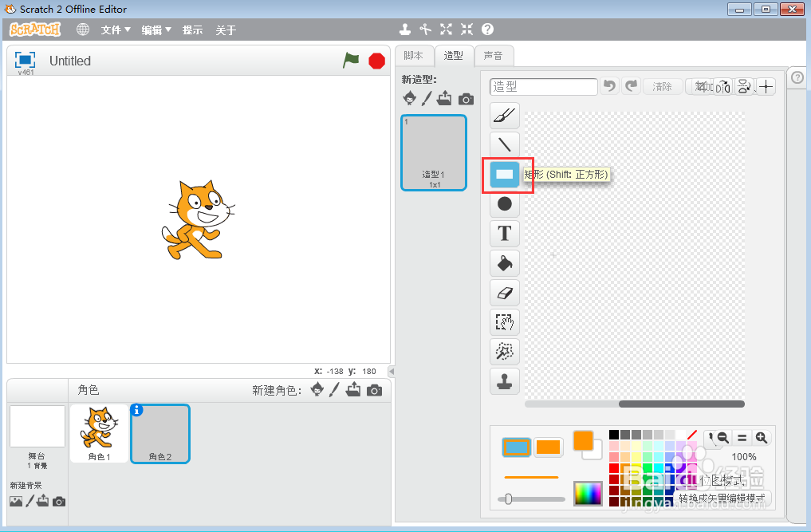Select the Ellipse drawing tool
This screenshot has width=811, height=532.
coord(504,203)
